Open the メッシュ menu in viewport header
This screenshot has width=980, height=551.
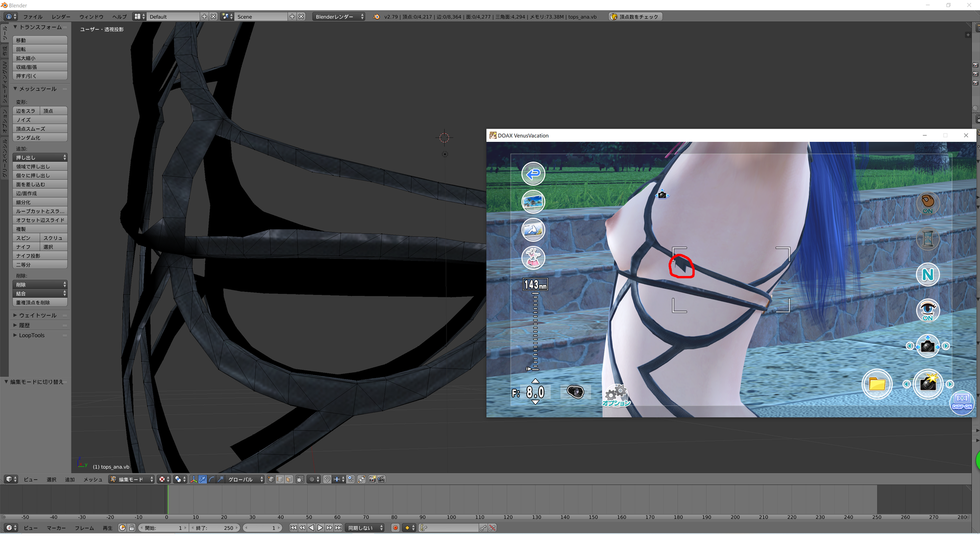coord(92,479)
